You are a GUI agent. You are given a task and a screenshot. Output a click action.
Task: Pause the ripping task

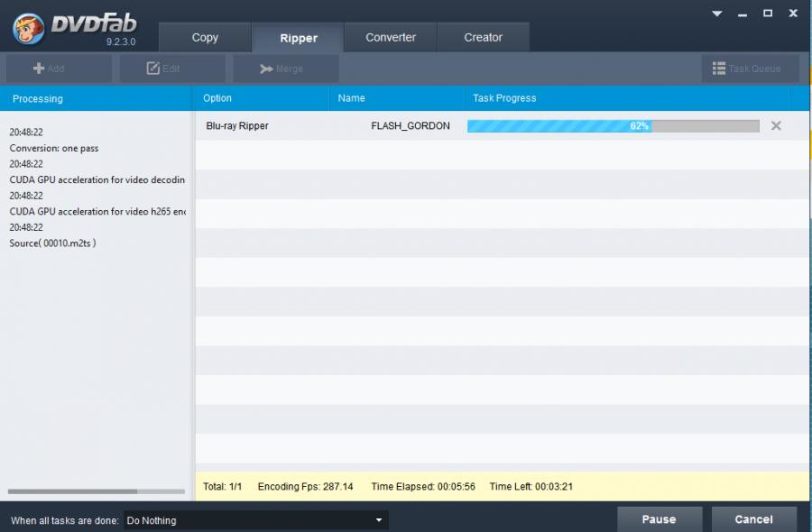click(x=660, y=519)
